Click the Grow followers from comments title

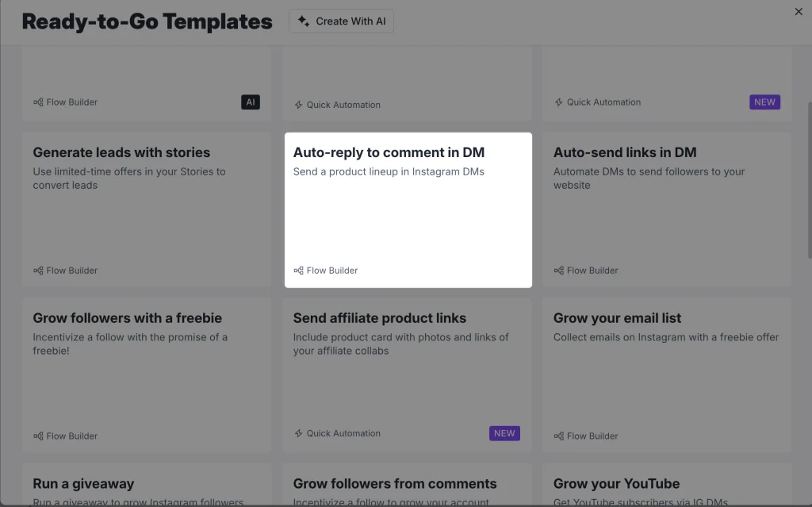coord(395,484)
